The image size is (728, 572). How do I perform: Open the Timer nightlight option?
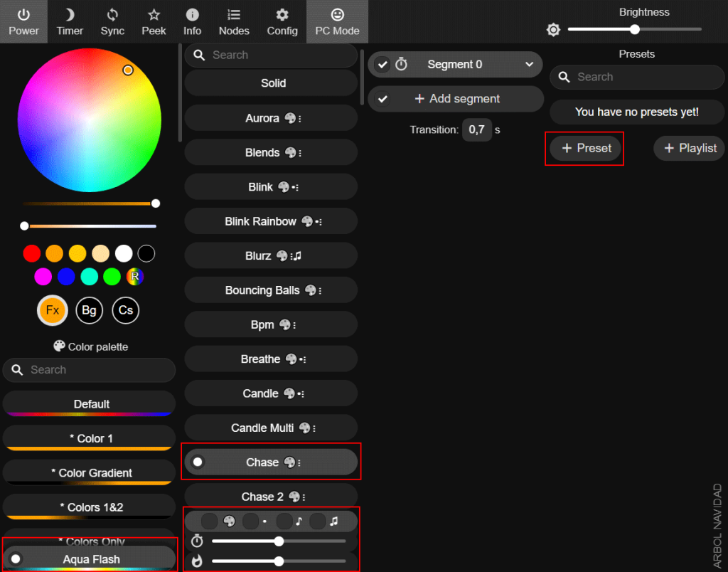point(70,22)
